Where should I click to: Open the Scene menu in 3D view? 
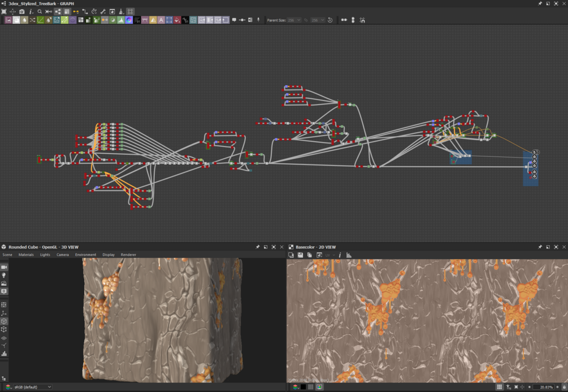click(x=7, y=255)
